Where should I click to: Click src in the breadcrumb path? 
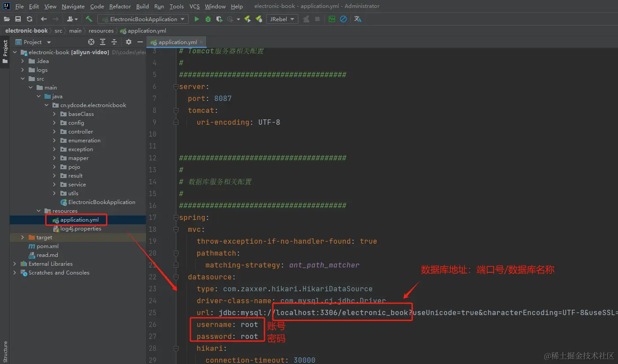[58, 30]
